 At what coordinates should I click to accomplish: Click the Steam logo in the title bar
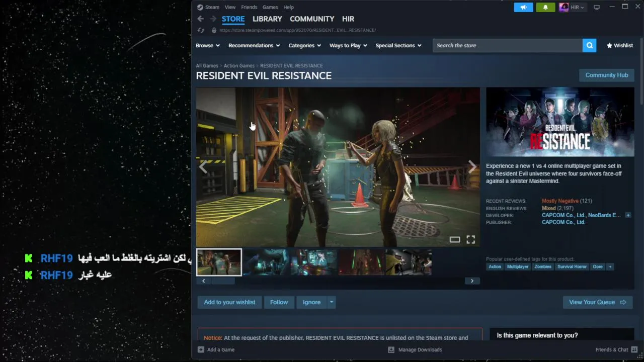pos(200,7)
